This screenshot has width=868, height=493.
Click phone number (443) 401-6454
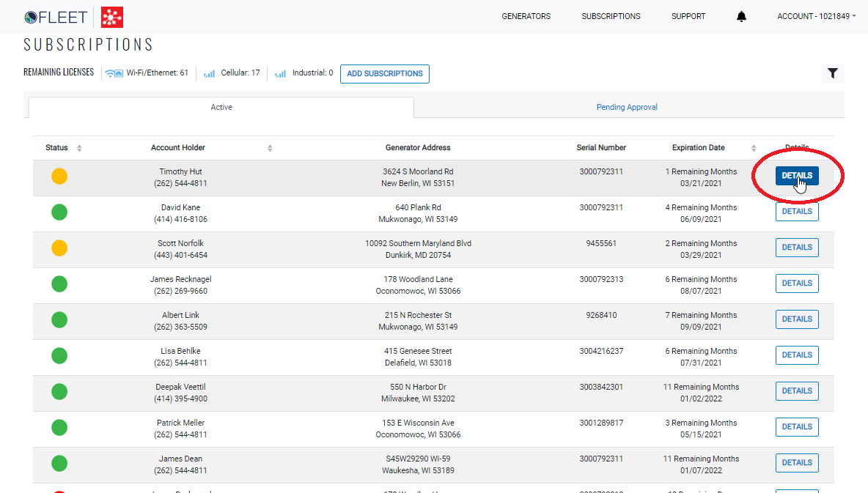[x=180, y=256]
